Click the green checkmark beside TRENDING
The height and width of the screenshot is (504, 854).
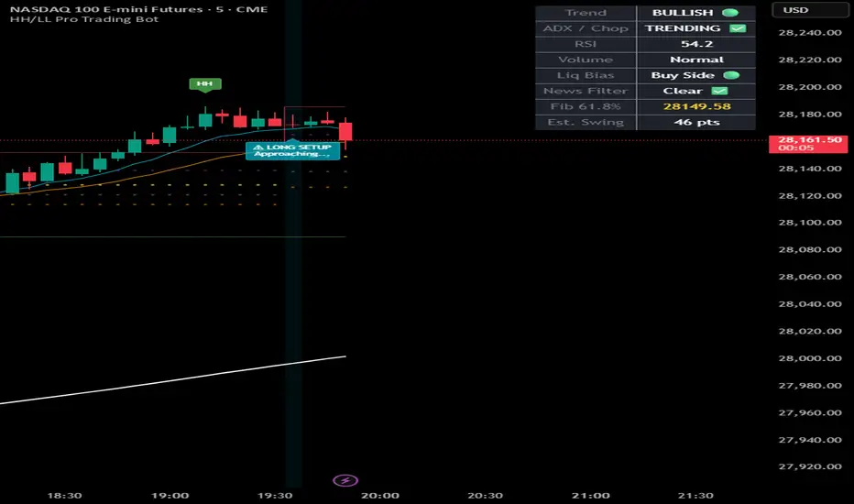pos(738,28)
